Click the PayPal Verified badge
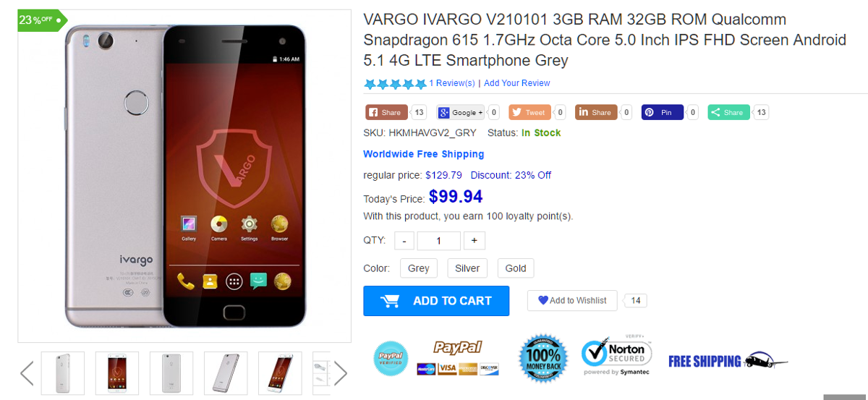The width and height of the screenshot is (868, 400). click(391, 358)
